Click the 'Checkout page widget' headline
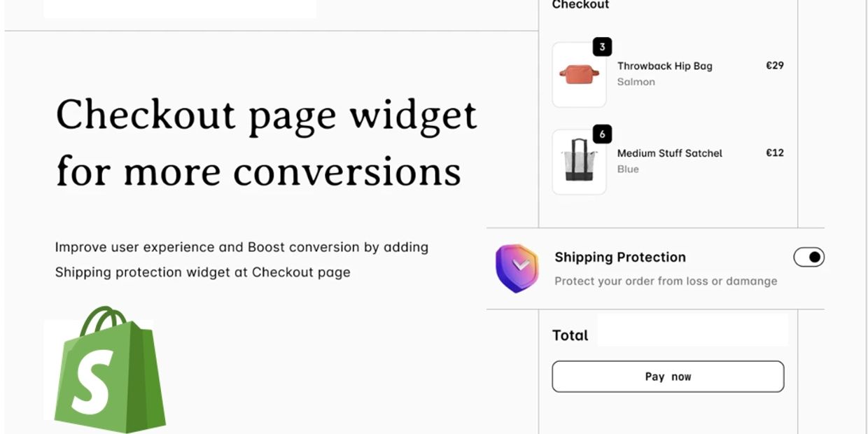The height and width of the screenshot is (434, 868). pyautogui.click(x=266, y=115)
